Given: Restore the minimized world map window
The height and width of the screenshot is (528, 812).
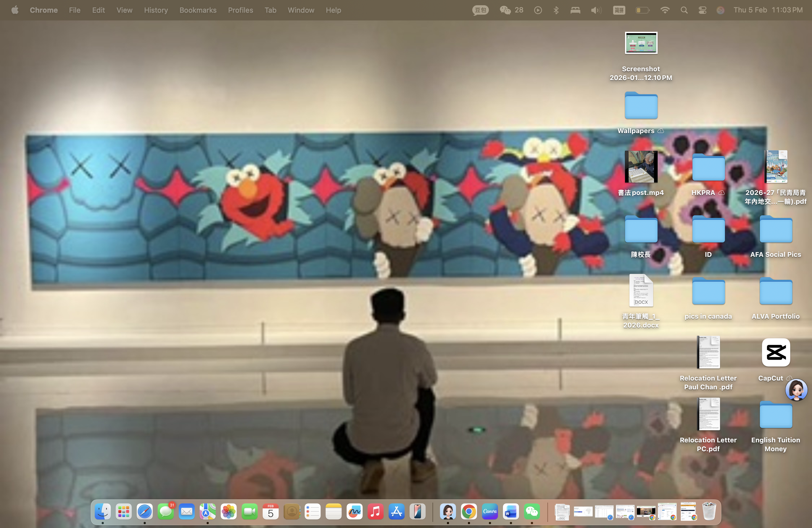Looking at the screenshot, I should pyautogui.click(x=583, y=512).
